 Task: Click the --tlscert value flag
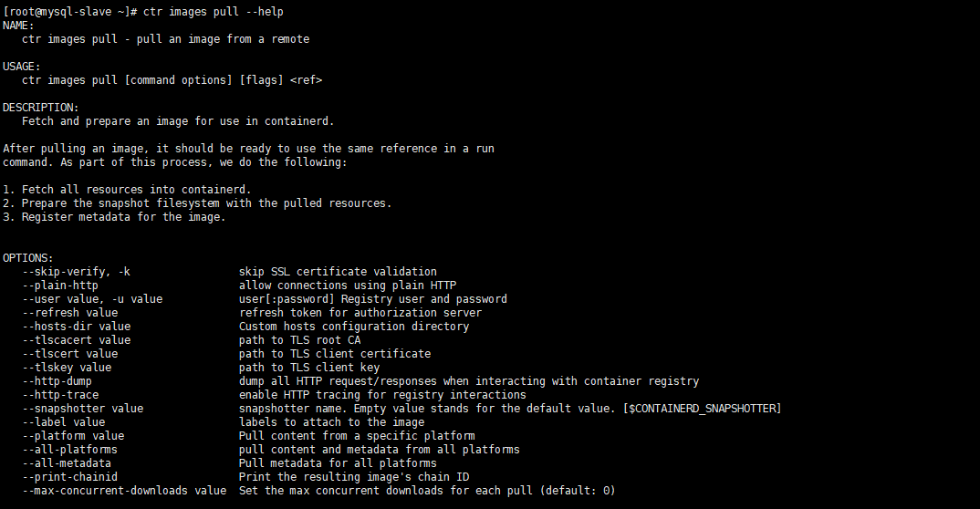point(70,354)
